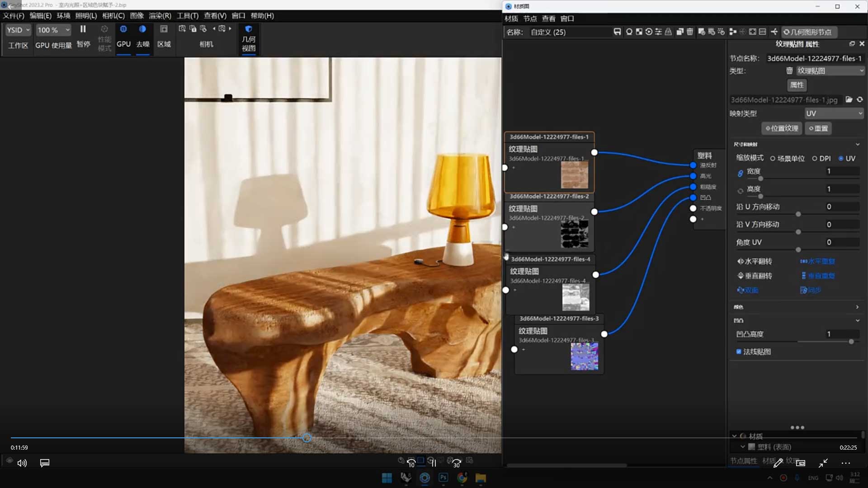This screenshot has height=488, width=868.
Task: Click the 位置纹理 button
Action: [782, 128]
